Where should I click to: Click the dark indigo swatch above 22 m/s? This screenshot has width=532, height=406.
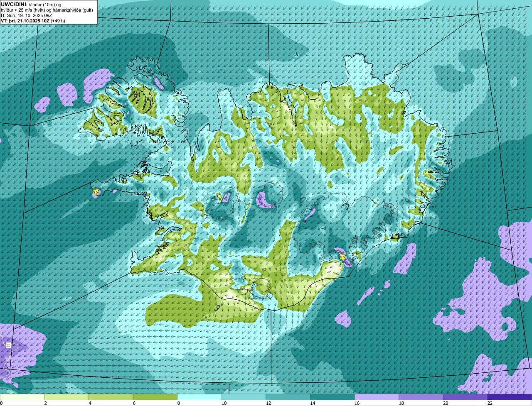[x=510, y=397]
